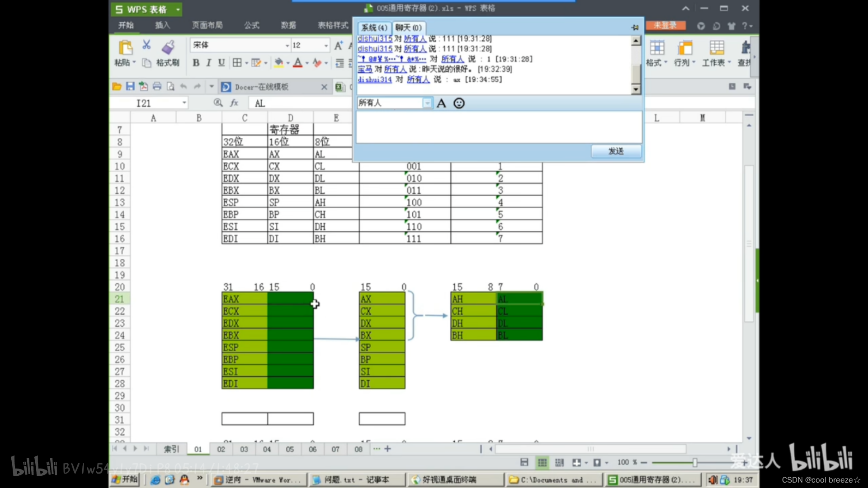This screenshot has height=488, width=868.
Task: Expand the borders dropdown arrow
Action: [x=246, y=63]
